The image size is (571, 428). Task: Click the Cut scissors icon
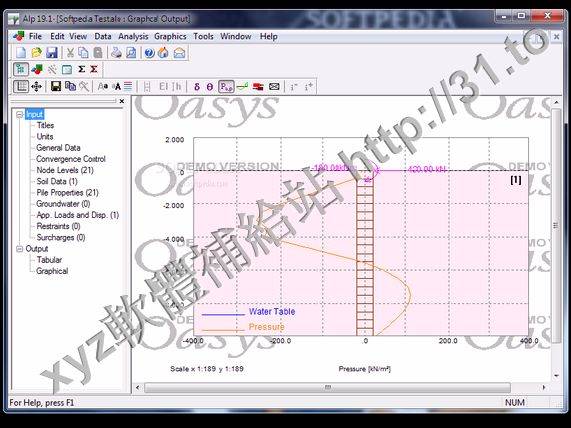(x=70, y=53)
